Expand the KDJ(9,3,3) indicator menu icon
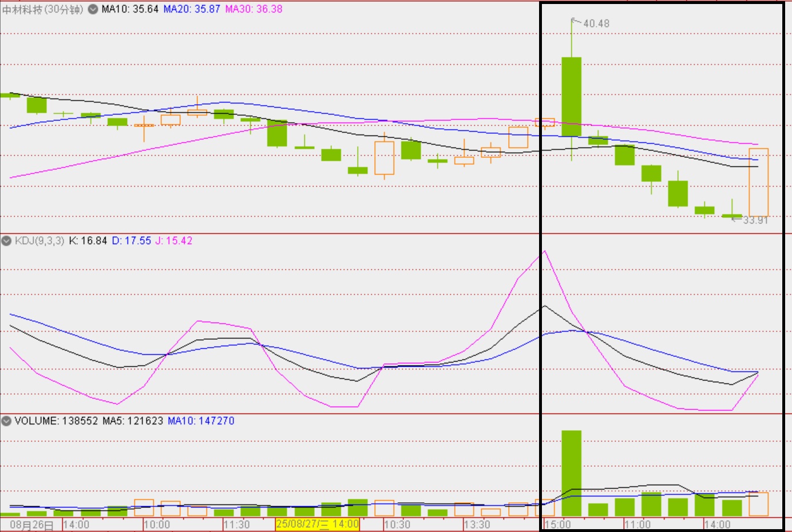 tap(6, 241)
